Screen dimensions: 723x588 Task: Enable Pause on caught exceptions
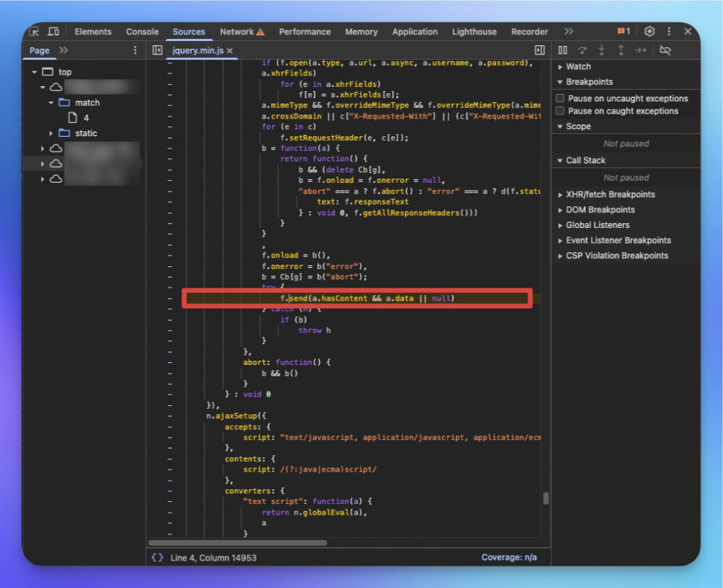560,111
